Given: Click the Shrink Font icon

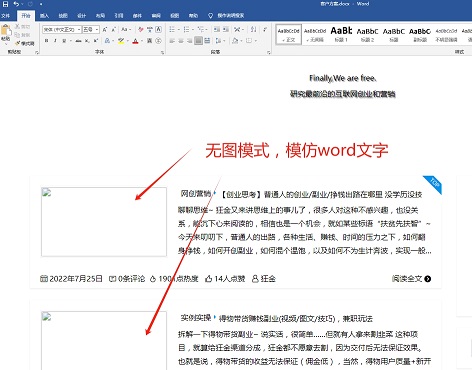Looking at the screenshot, I should [x=113, y=29].
